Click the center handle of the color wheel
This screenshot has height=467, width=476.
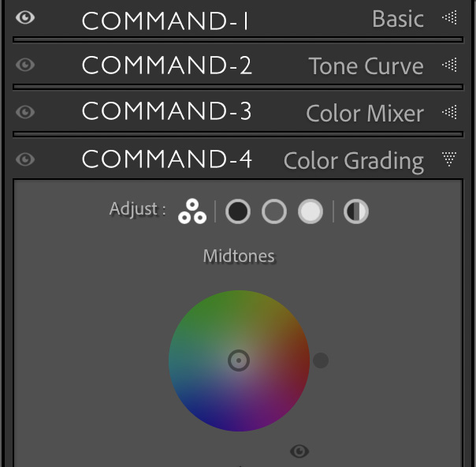point(239,361)
